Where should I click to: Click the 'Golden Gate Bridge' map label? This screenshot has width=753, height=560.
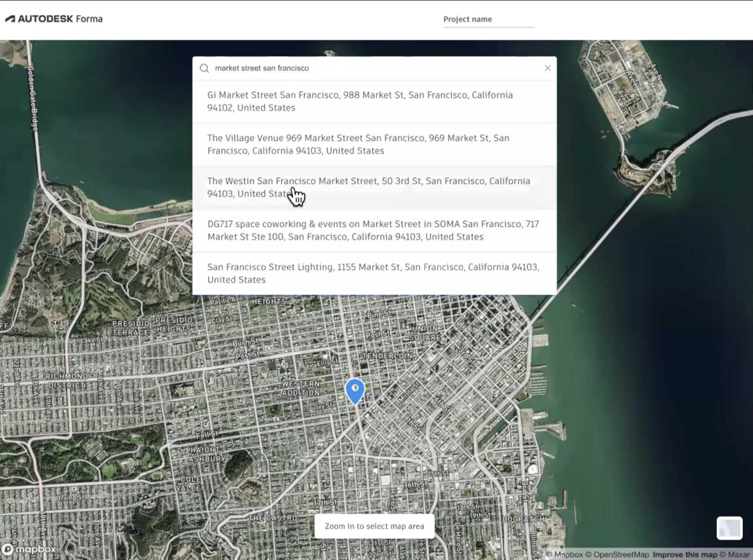click(33, 99)
